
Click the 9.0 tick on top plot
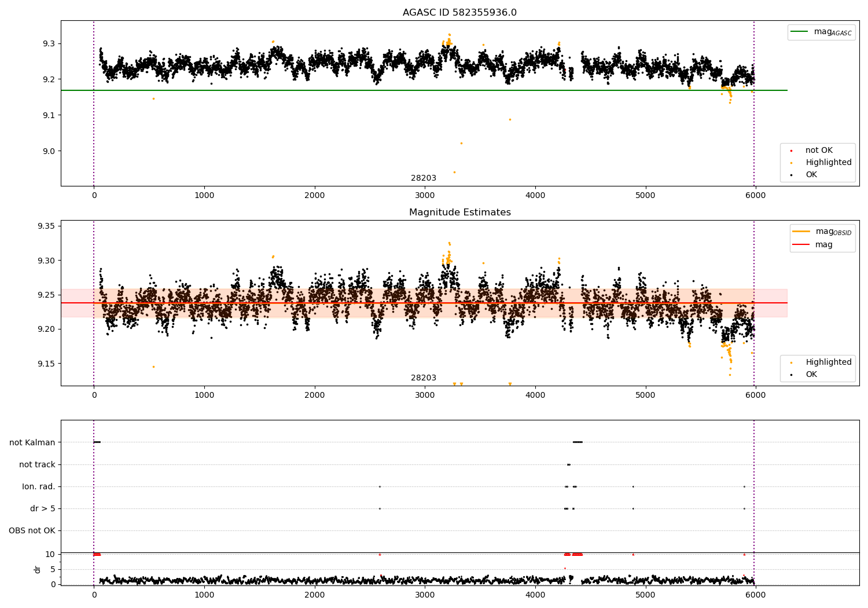click(49, 152)
